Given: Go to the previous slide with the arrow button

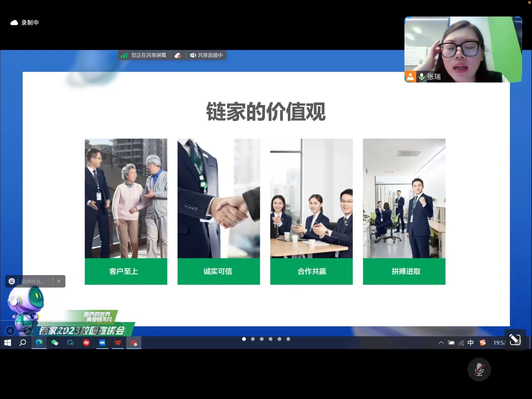Looking at the screenshot, I should [x=10, y=331].
